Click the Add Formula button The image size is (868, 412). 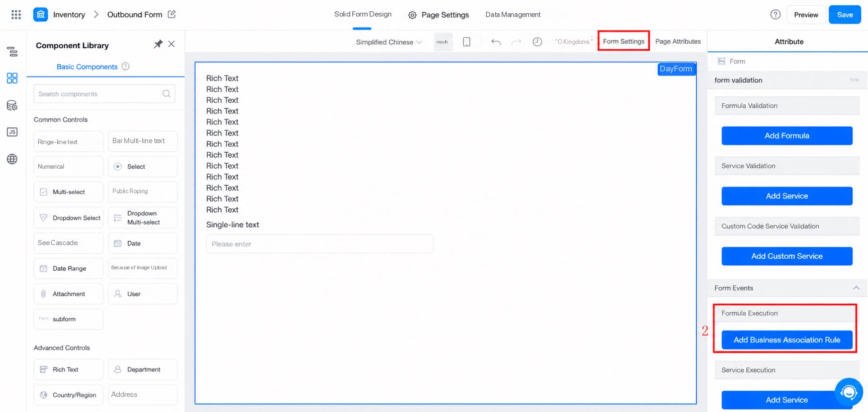click(787, 136)
